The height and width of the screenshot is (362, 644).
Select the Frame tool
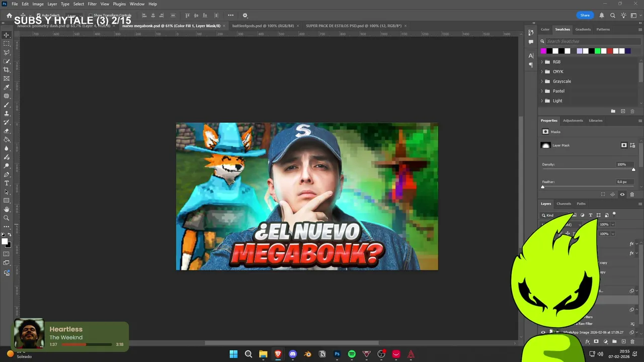[7, 78]
